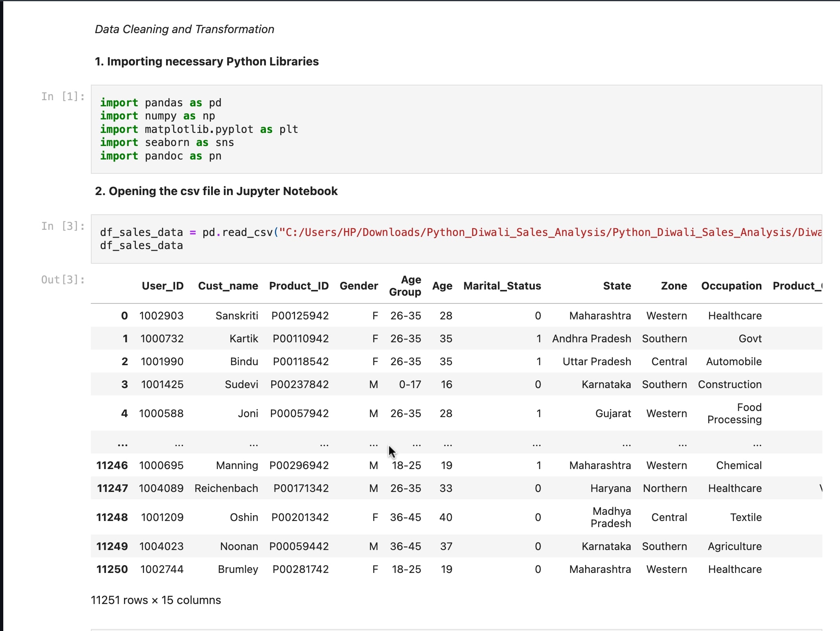Click the Gender column header
Viewport: 840px width, 631px height.
[x=358, y=286]
